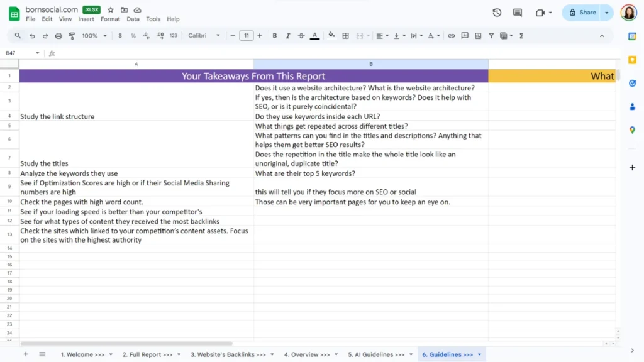Expand the Name box dropdown for B47
Viewport: 644px width, 362px height.
coord(38,53)
